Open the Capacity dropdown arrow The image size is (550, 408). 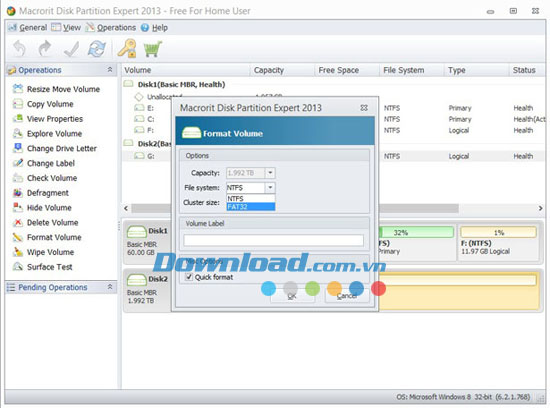[x=270, y=173]
